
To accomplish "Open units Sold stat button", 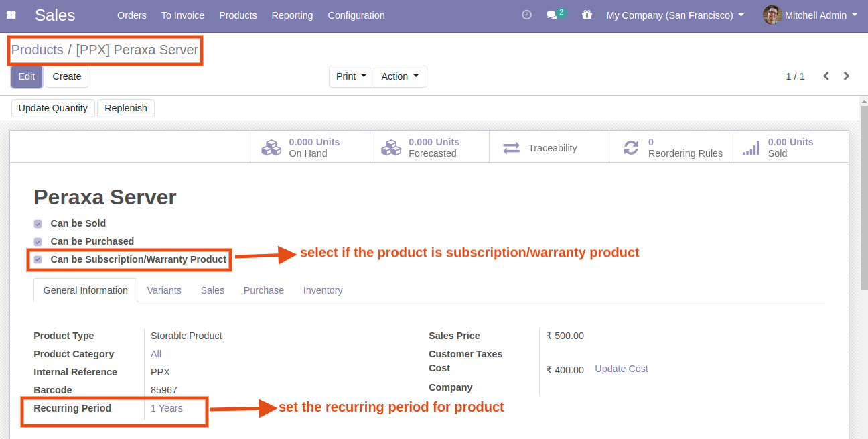I will click(x=788, y=147).
